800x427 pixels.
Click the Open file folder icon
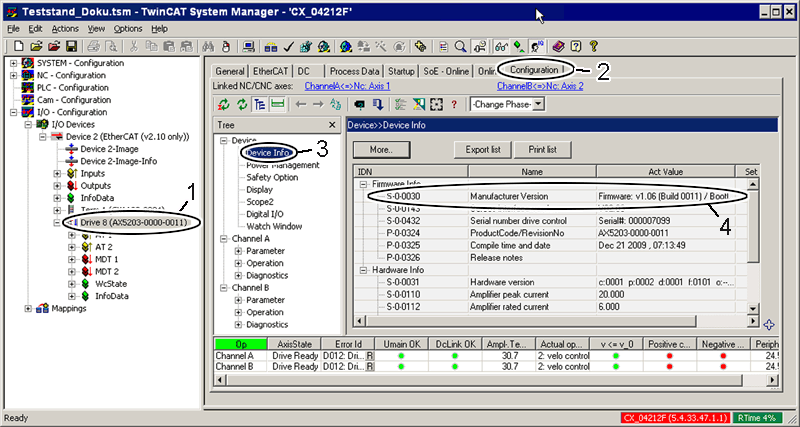34,46
